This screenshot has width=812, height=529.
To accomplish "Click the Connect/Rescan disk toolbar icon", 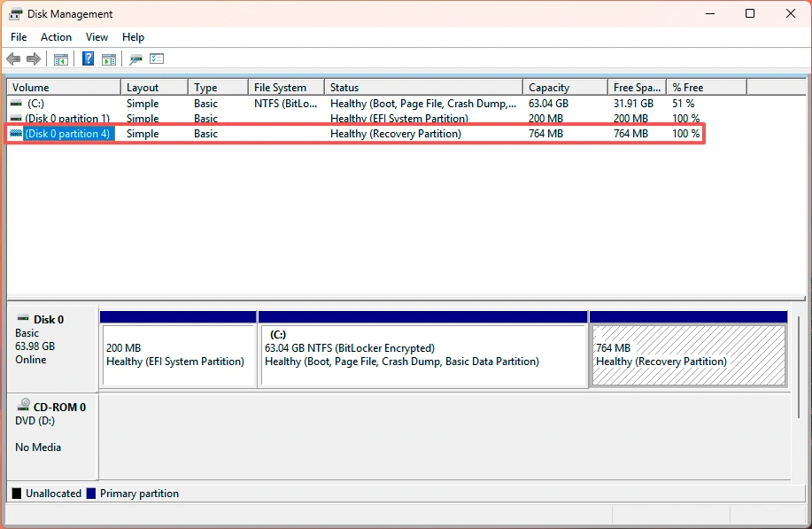I will (135, 59).
